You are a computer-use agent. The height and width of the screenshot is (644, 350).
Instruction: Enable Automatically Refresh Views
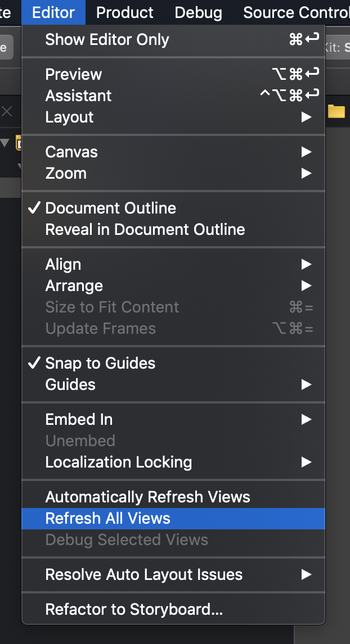pyautogui.click(x=173, y=497)
